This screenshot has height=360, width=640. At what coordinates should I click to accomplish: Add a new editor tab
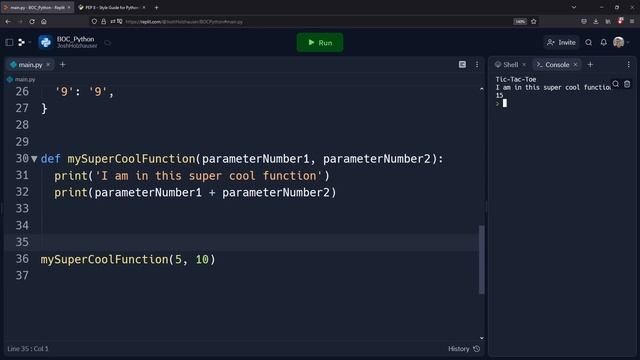click(x=62, y=64)
